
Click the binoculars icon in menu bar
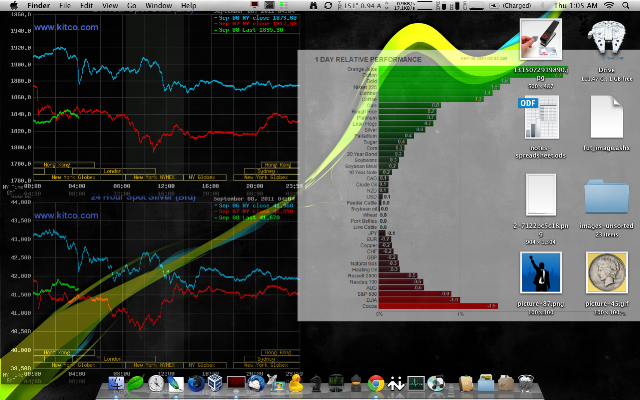(313, 5)
